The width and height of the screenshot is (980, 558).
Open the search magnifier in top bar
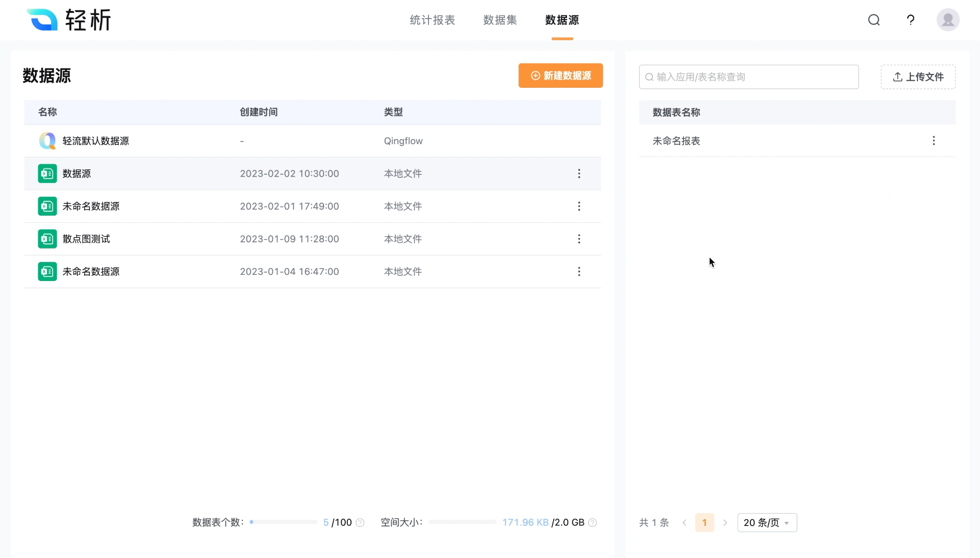tap(874, 20)
